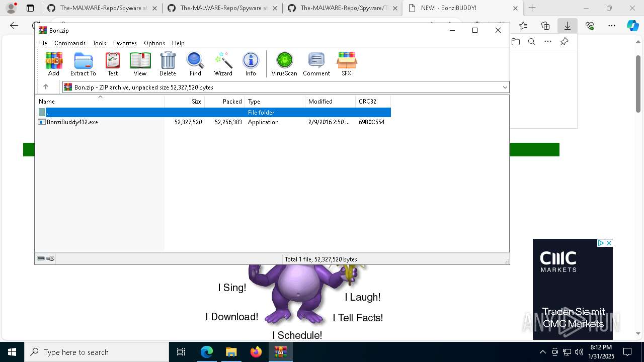
Task: Open the Favorites menu
Action: [125, 43]
